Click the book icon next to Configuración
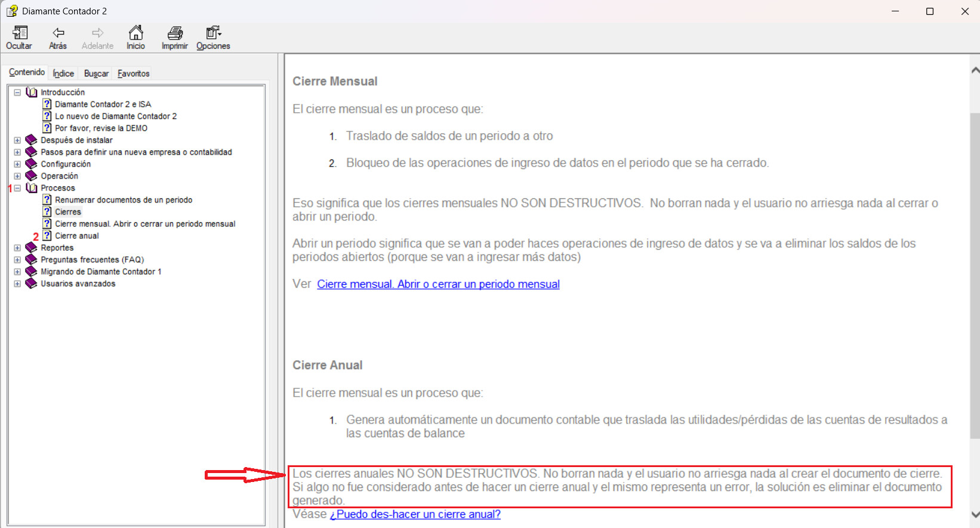The image size is (980, 528). [32, 164]
